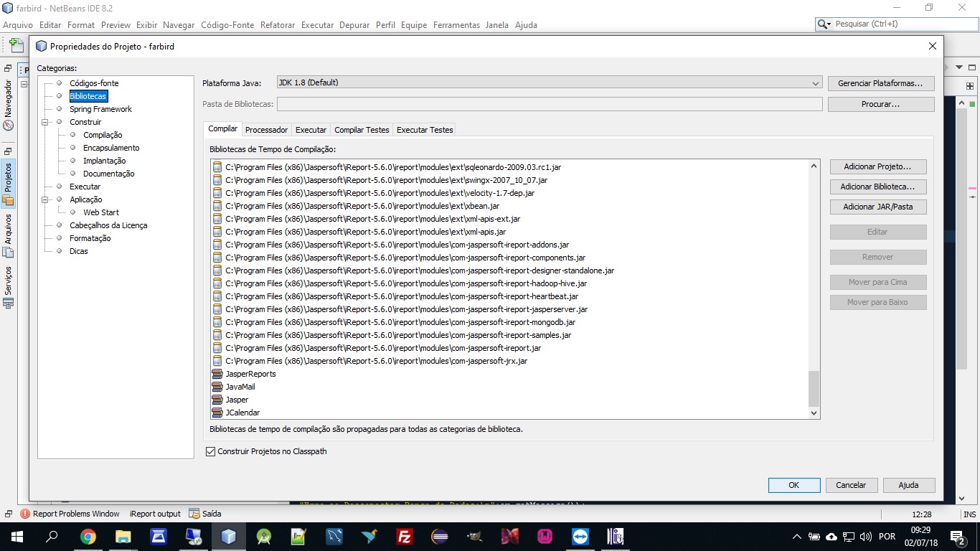The height and width of the screenshot is (551, 980).
Task: Open the Pesquisar search options dropdown
Action: coord(825,24)
